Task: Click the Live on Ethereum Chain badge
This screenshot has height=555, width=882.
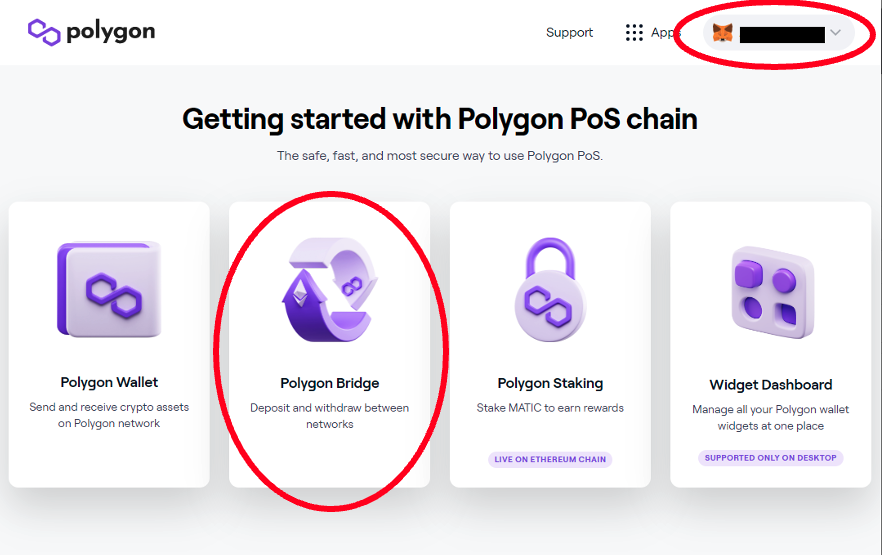Action: coord(550,460)
